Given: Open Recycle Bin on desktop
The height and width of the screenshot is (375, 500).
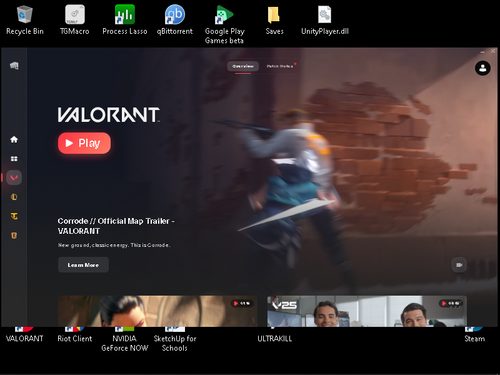Looking at the screenshot, I should click(x=25, y=20).
